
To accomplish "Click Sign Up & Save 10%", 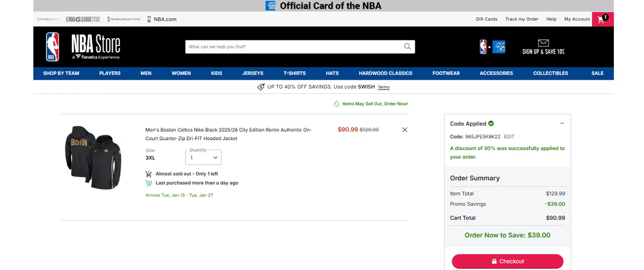I will [x=544, y=51].
